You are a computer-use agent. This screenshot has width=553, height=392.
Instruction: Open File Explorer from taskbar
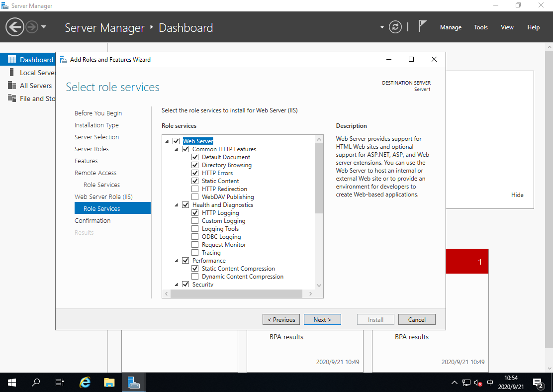pyautogui.click(x=109, y=383)
